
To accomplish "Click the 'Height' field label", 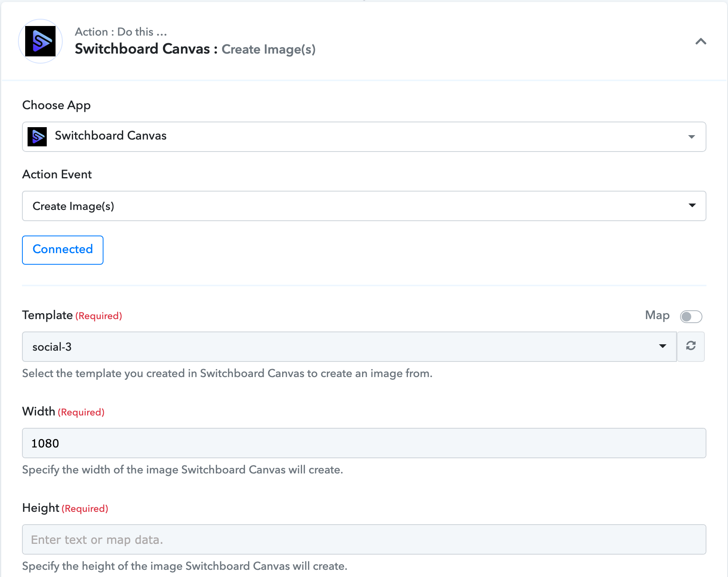I will (41, 508).
